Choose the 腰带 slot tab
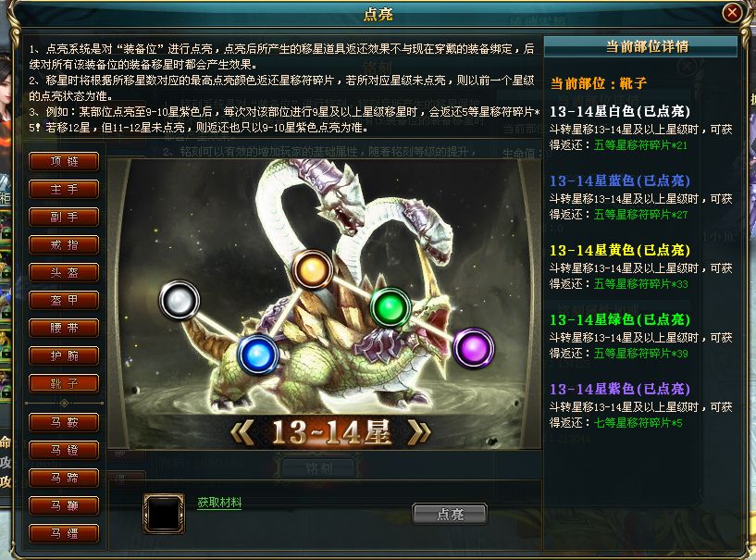The width and height of the screenshot is (756, 560). [x=64, y=329]
